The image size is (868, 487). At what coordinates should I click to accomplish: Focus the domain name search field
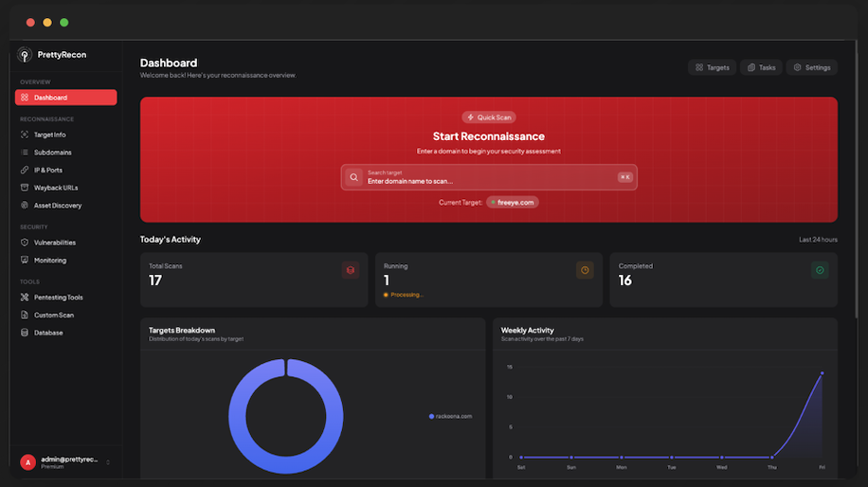pyautogui.click(x=489, y=177)
